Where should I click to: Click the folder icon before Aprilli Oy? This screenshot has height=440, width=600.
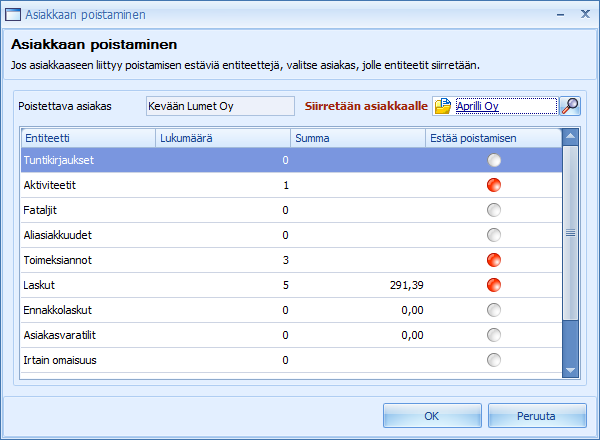(443, 106)
